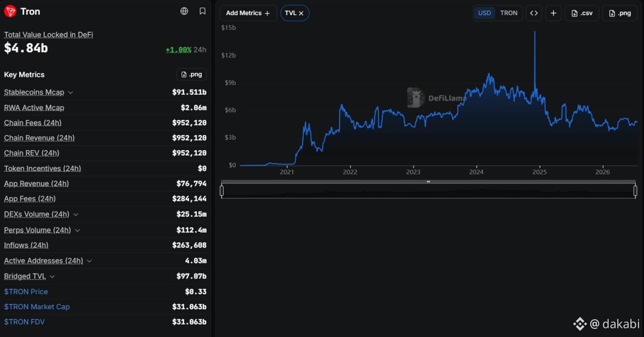Image resolution: width=644 pixels, height=337 pixels.
Task: Expand the DEXs Volume (24h) row
Action: pos(76,214)
